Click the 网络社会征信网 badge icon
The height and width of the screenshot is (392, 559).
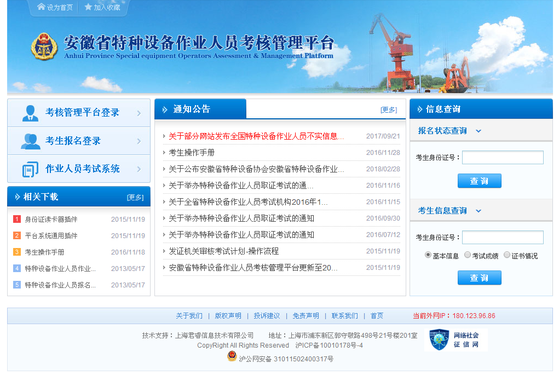[x=439, y=340]
